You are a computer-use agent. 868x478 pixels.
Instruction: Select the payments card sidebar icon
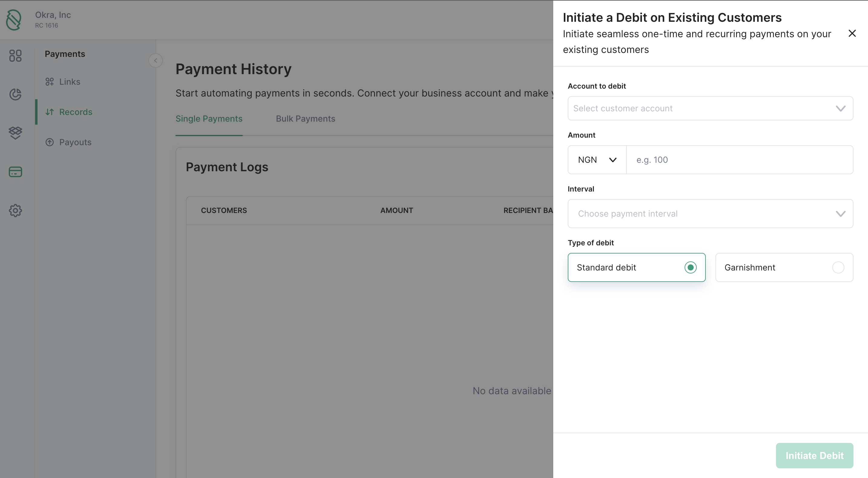[x=15, y=172]
